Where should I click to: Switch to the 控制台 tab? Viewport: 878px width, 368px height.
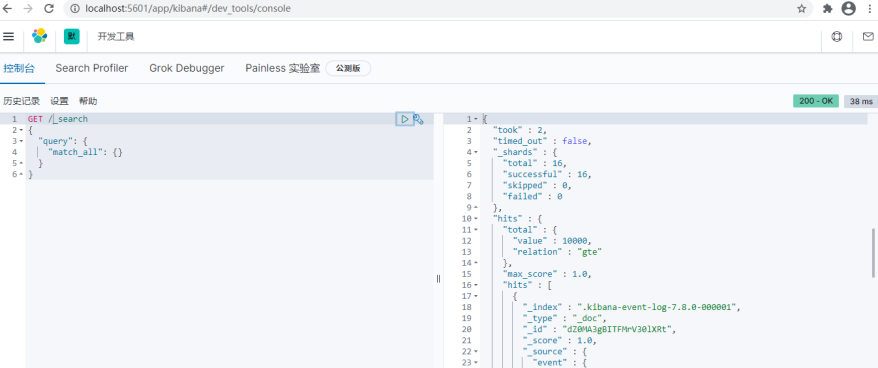(x=19, y=68)
